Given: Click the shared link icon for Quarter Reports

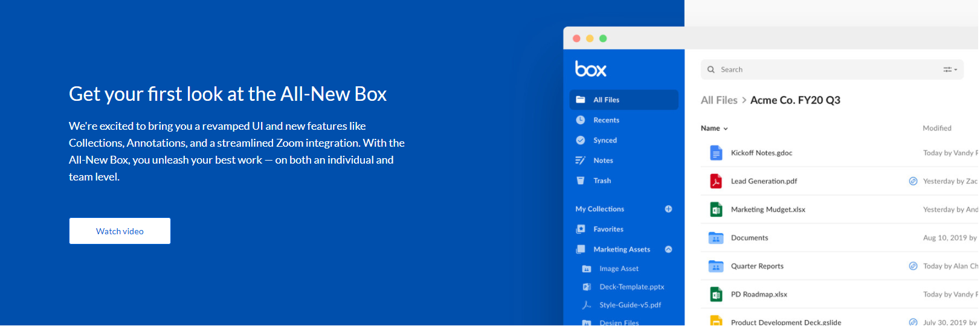Looking at the screenshot, I should coord(913,266).
